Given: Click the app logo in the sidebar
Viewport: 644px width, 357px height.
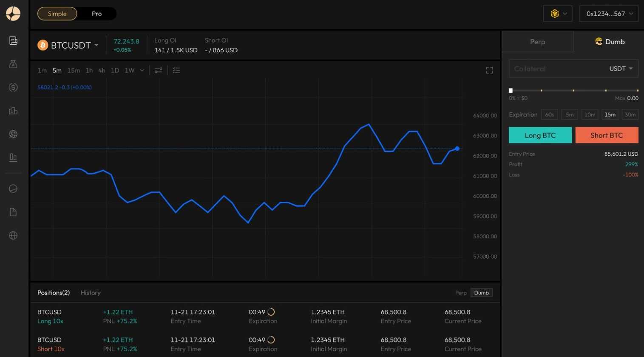Looking at the screenshot, I should 13,14.
